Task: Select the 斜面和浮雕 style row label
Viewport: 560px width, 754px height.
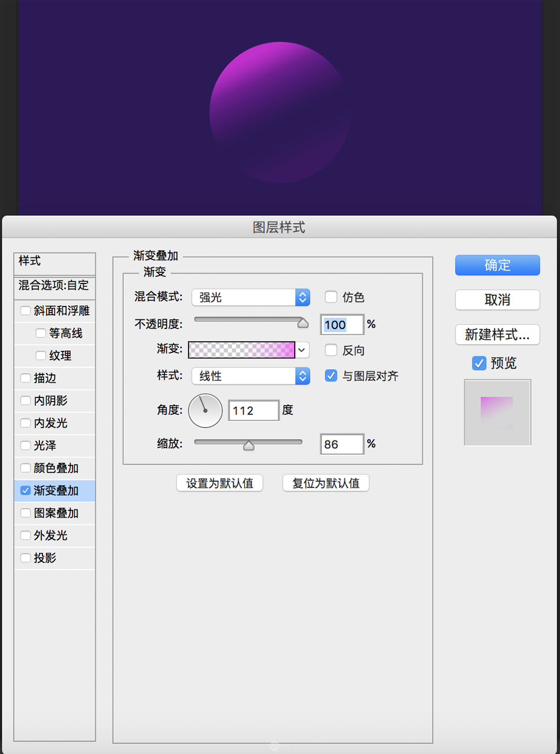Action: point(62,311)
